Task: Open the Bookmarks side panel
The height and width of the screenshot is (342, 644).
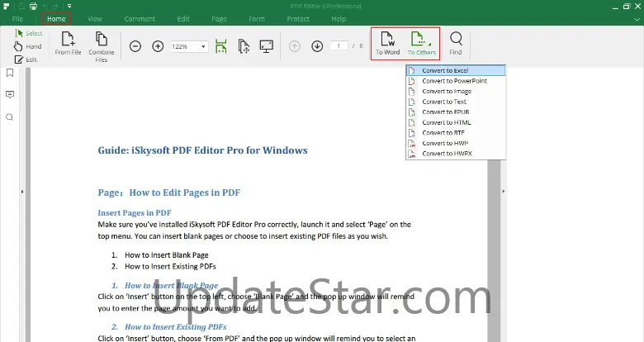Action: click(10, 73)
